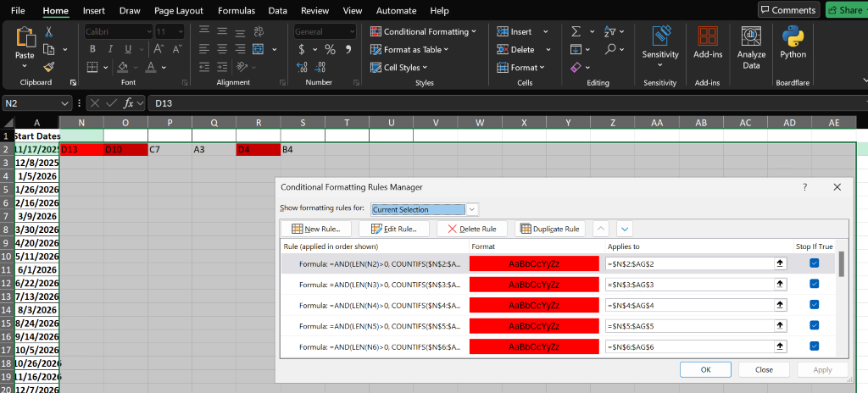
Task: Uncheck Stop If True for $N$2:$AG$2 rule
Action: tap(815, 263)
